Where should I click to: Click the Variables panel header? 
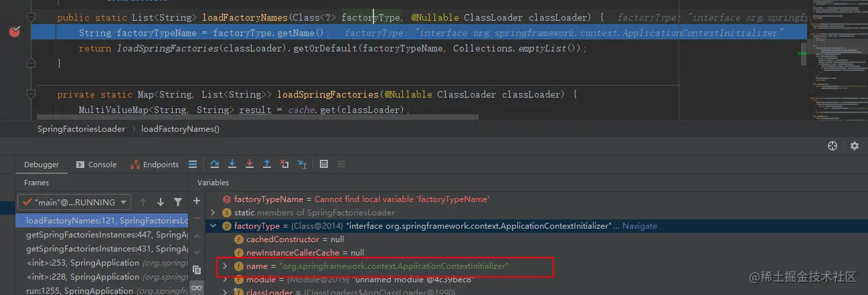pyautogui.click(x=213, y=183)
